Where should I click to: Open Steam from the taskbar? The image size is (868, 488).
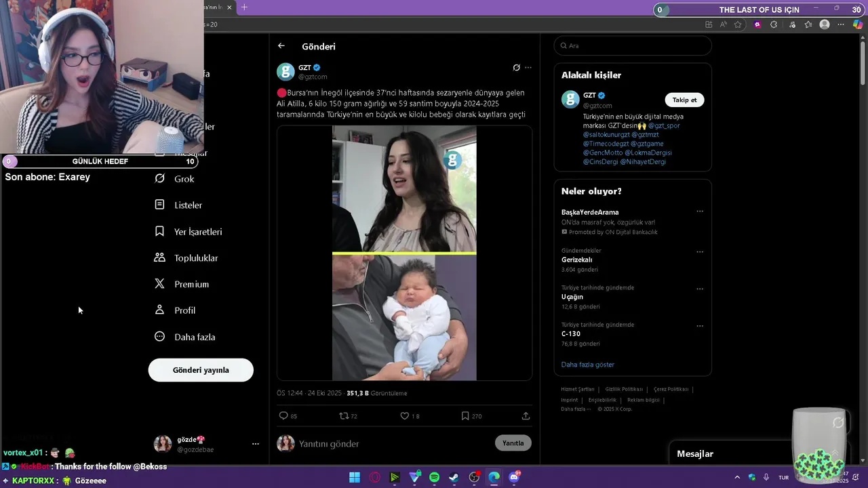454,477
